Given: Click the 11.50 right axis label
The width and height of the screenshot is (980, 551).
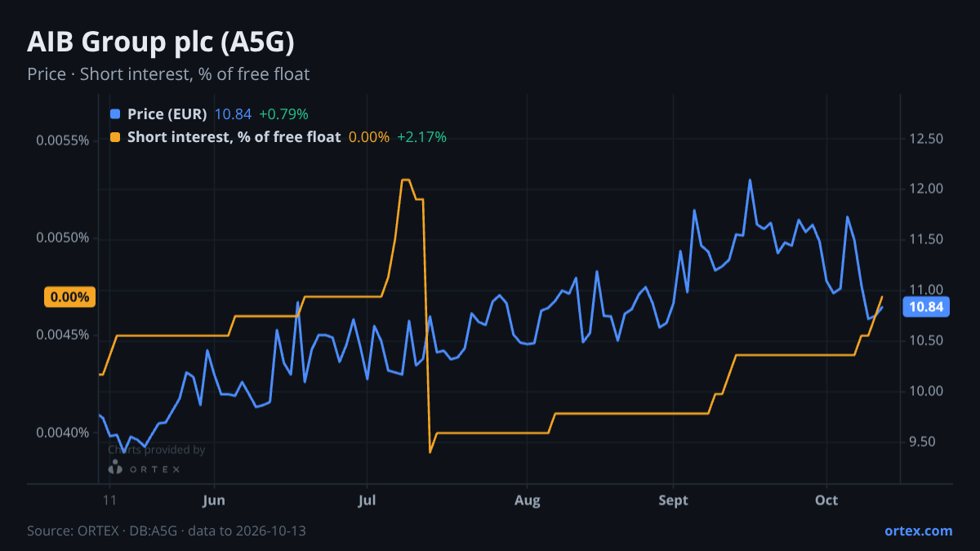Looking at the screenshot, I should [926, 240].
